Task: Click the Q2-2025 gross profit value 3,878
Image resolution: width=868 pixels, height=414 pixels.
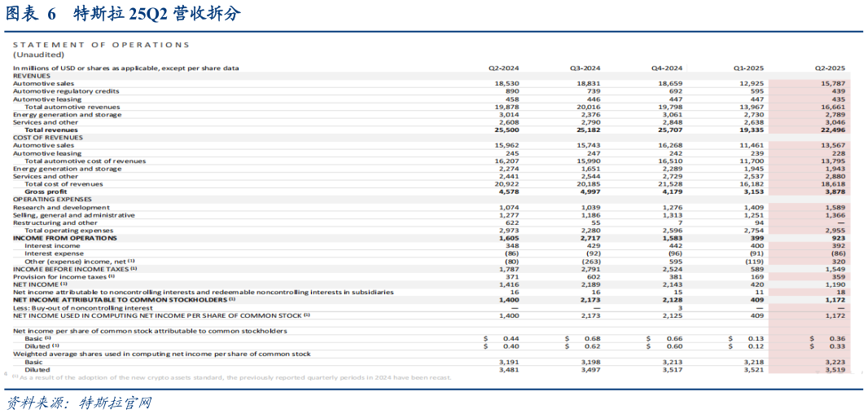Action: tap(834, 192)
